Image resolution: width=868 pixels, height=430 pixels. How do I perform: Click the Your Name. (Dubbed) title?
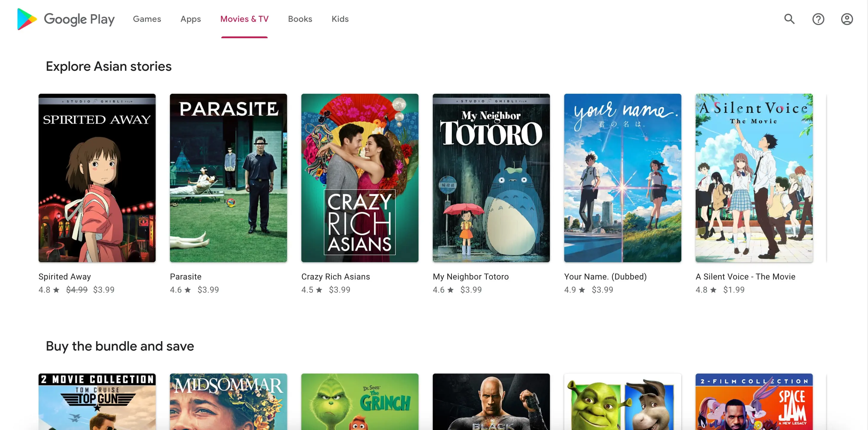pos(605,277)
